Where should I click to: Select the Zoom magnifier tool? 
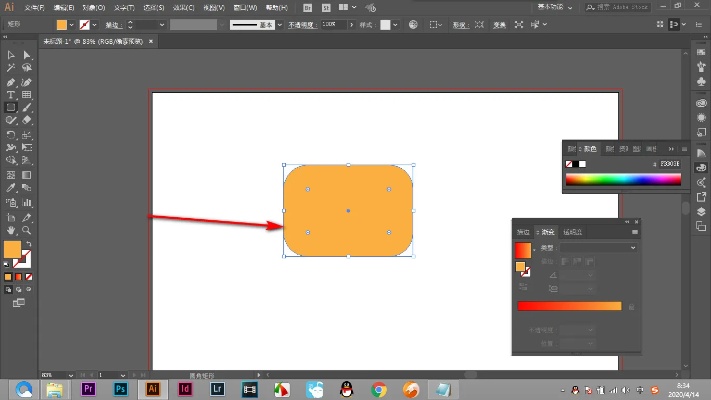coord(27,230)
